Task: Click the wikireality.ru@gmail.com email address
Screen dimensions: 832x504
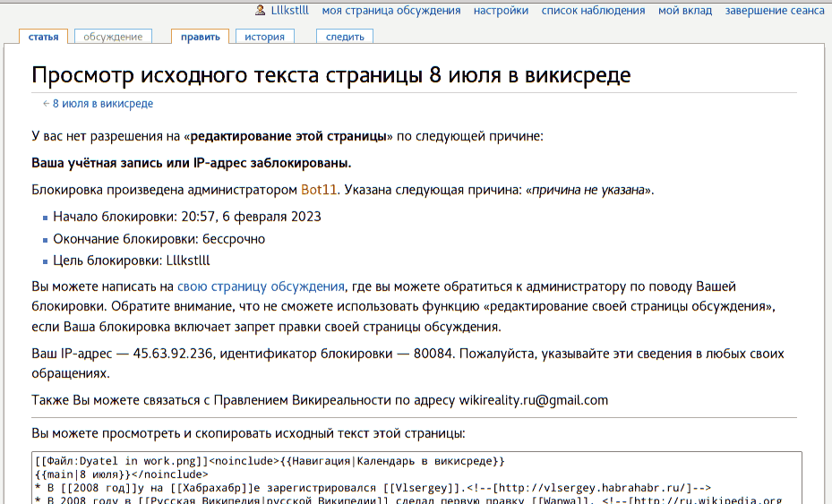Action: pos(533,400)
